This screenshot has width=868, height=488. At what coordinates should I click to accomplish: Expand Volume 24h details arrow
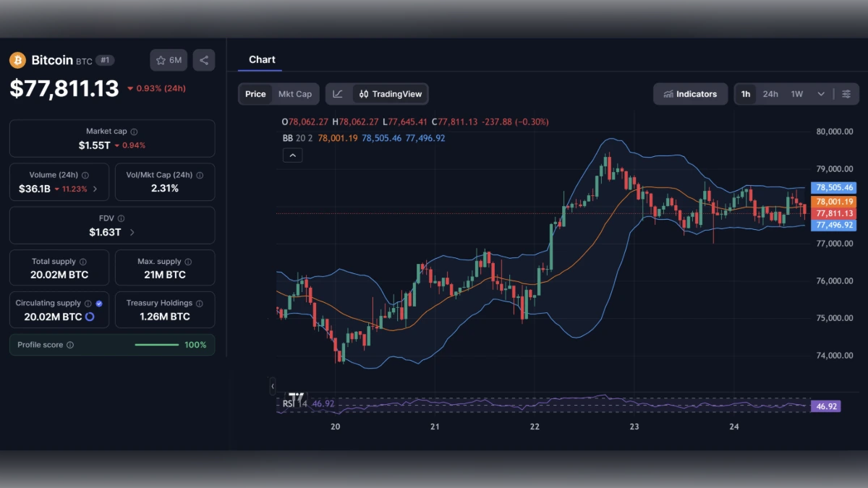point(93,188)
